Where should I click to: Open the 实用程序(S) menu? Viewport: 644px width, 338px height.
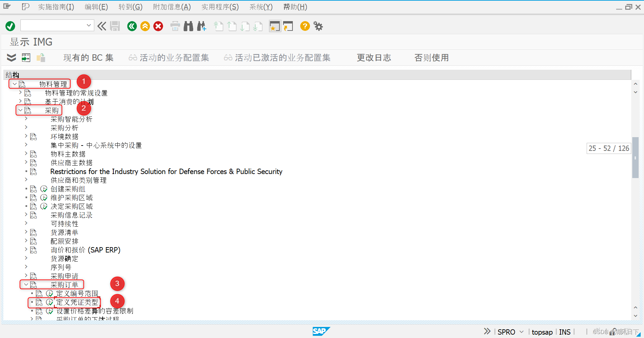click(220, 7)
